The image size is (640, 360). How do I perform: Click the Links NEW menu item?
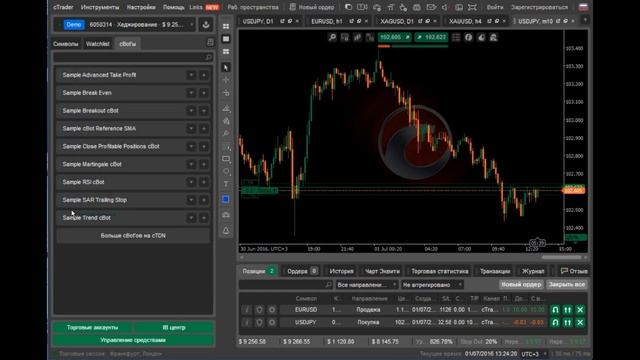point(204,7)
